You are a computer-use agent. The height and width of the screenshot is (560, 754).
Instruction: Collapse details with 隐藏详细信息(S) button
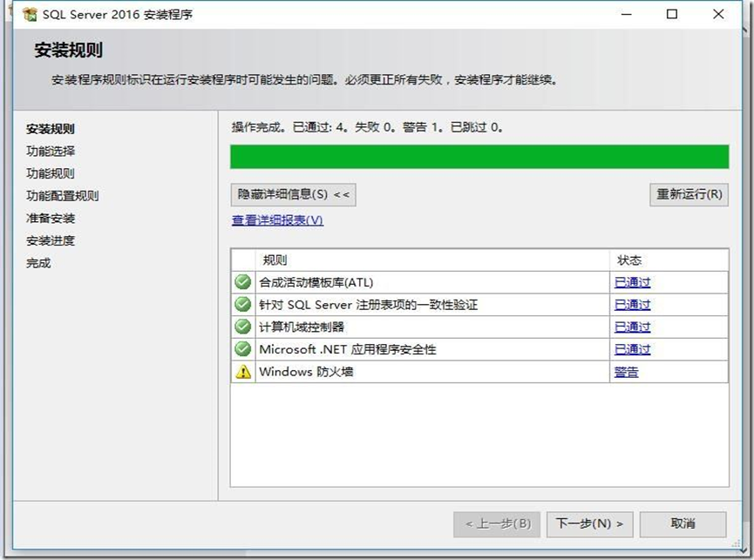[291, 194]
